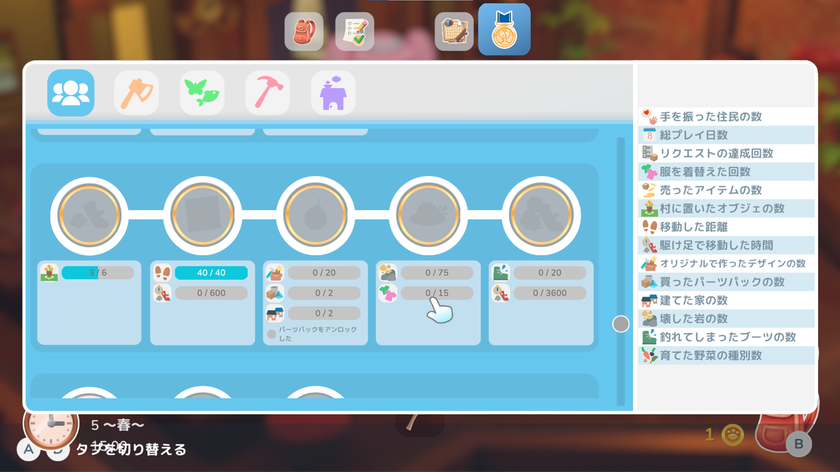
Task: Select legend row 総プレイ日数
Action: coord(726,135)
